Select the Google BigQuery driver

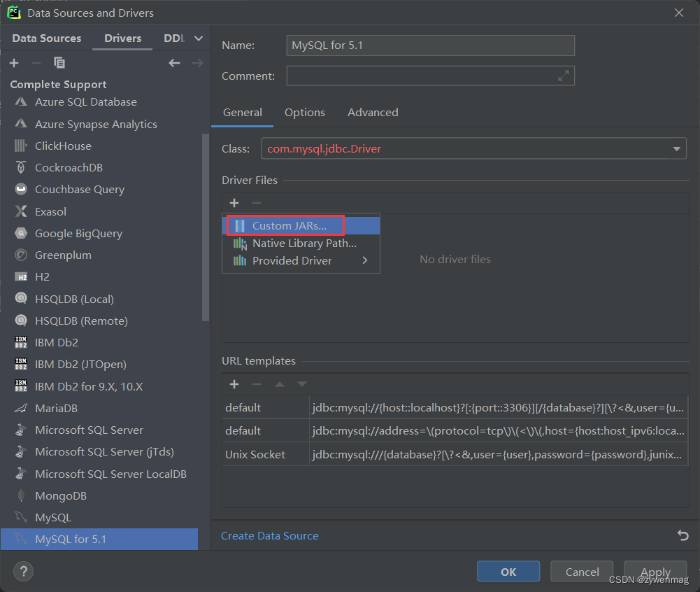point(77,233)
